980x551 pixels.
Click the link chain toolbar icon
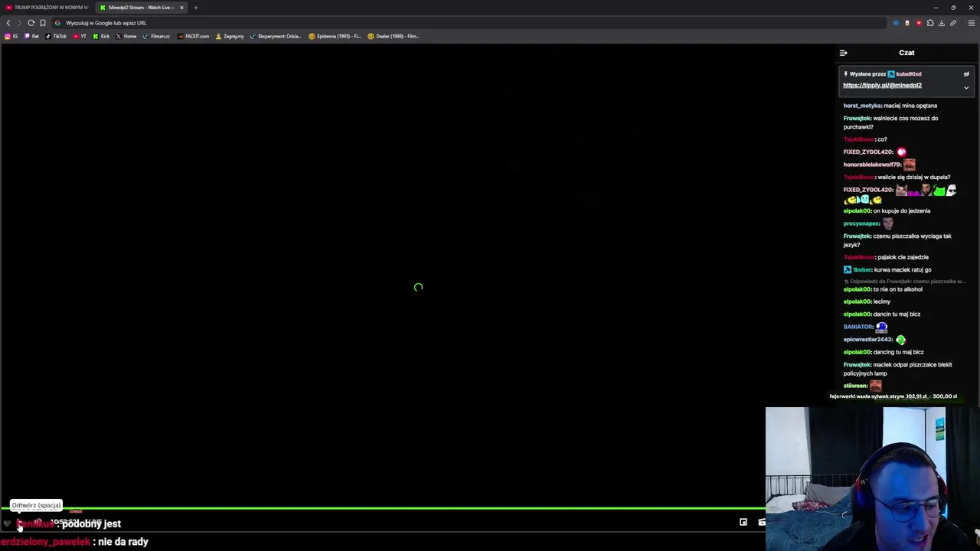tap(953, 23)
